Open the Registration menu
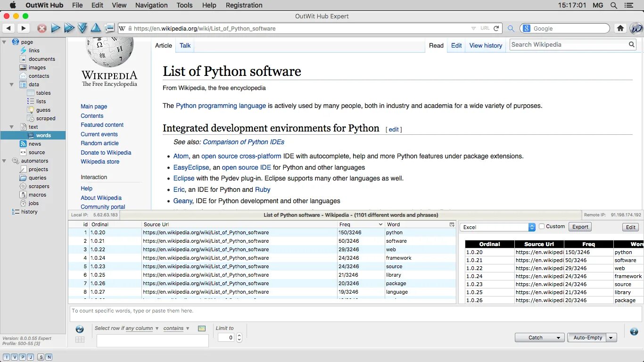Image resolution: width=644 pixels, height=362 pixels. click(x=244, y=5)
